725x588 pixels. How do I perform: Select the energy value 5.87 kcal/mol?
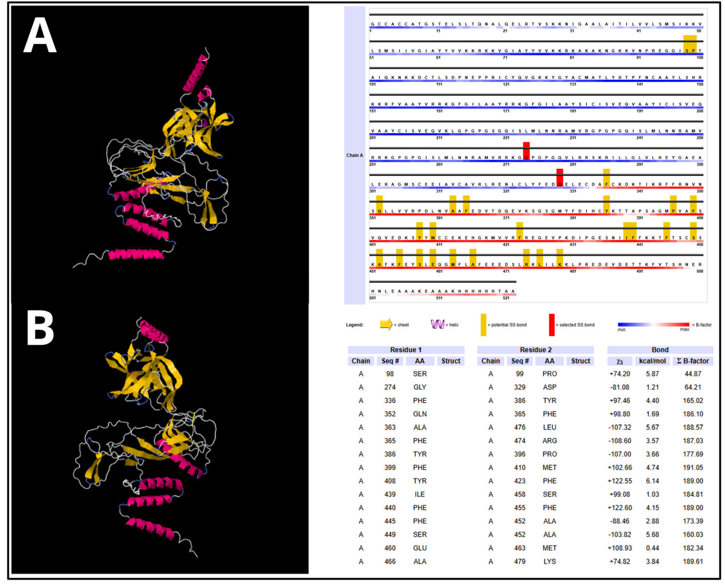652,374
